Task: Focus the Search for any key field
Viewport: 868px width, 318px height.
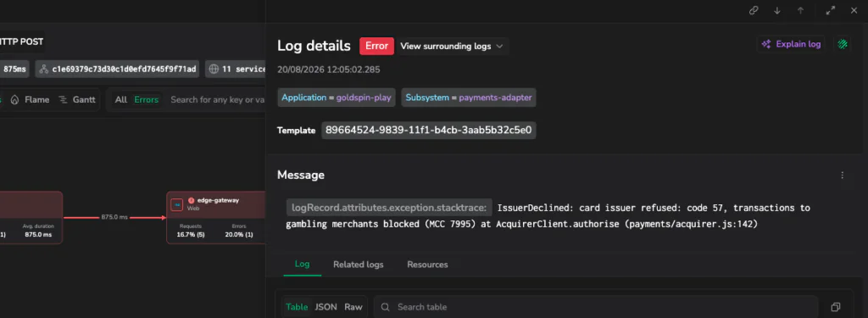Action: (x=217, y=100)
